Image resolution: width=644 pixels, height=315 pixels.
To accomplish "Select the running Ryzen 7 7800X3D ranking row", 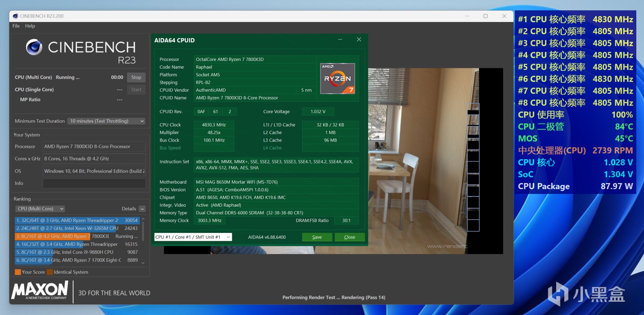I will pyautogui.click(x=77, y=236).
